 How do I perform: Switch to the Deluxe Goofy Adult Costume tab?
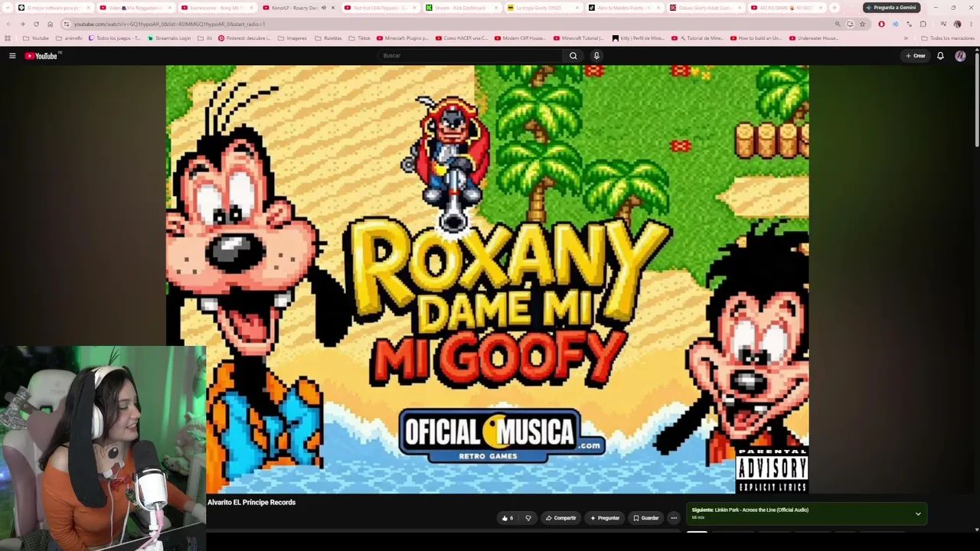[704, 8]
